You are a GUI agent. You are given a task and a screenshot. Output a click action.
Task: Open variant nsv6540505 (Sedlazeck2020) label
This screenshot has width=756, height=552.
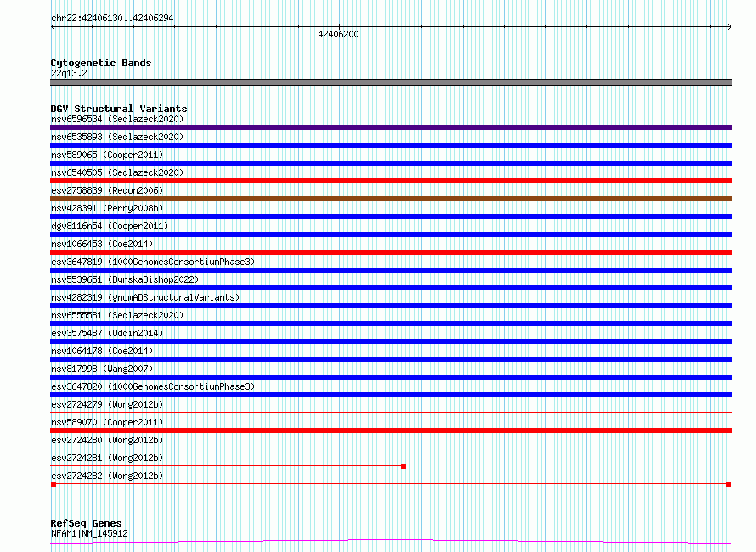click(x=117, y=172)
